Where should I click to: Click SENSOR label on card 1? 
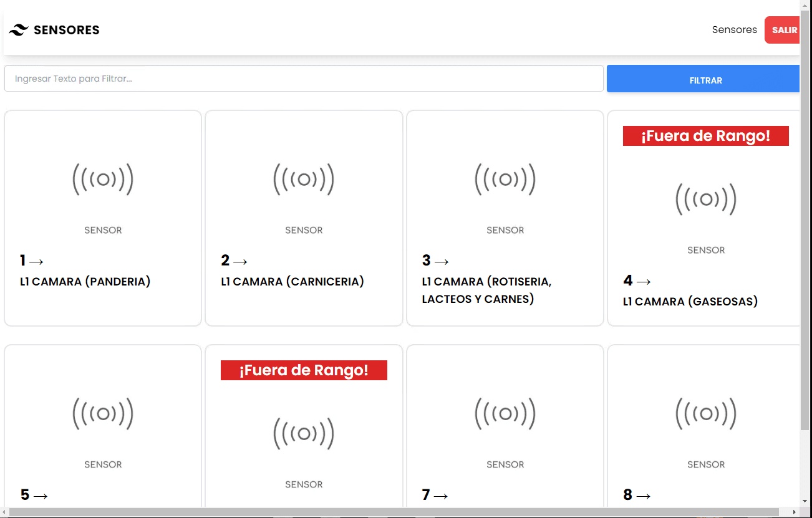pyautogui.click(x=103, y=230)
